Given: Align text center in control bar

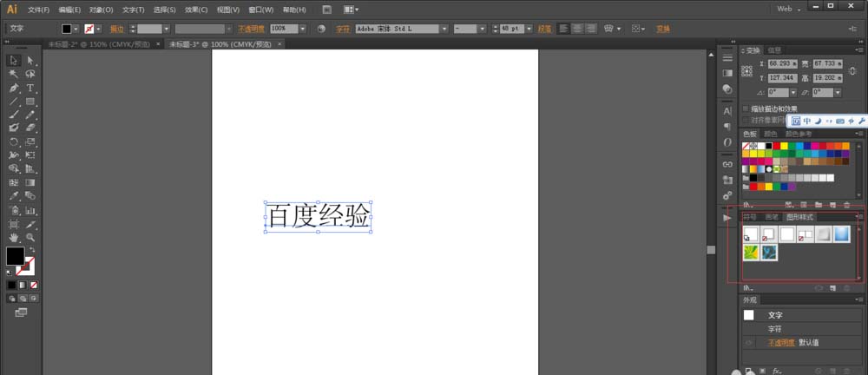Looking at the screenshot, I should [577, 29].
